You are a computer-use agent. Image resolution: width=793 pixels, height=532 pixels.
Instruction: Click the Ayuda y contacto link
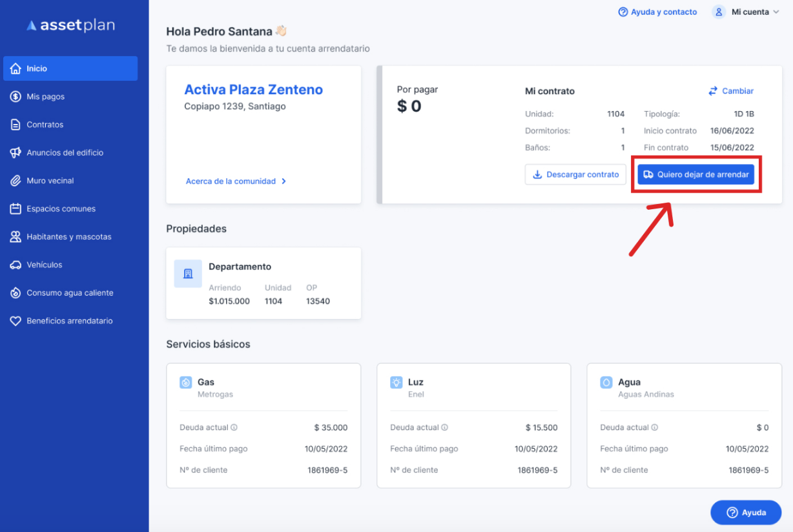(657, 12)
